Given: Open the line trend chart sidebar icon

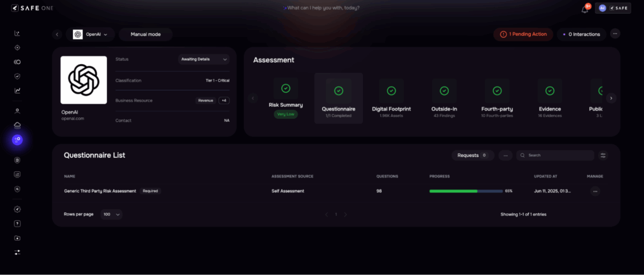Looking at the screenshot, I should pyautogui.click(x=17, y=90).
